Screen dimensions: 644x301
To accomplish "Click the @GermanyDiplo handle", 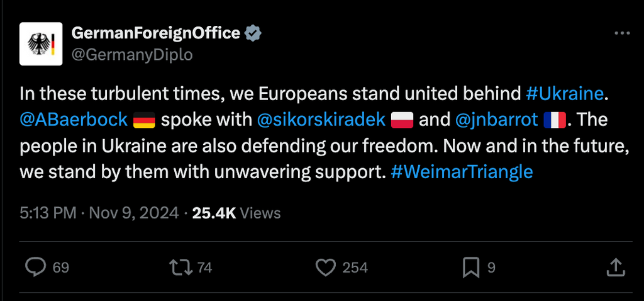I will 132,55.
